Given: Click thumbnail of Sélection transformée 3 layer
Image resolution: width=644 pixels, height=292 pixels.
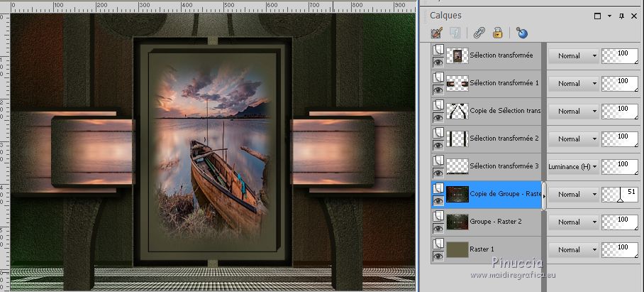Looking at the screenshot, I should [x=457, y=166].
